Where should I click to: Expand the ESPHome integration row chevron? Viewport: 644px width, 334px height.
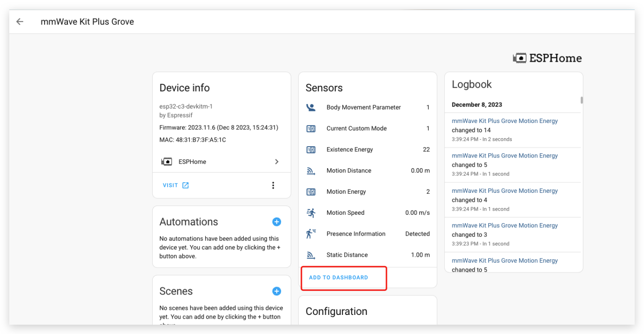(277, 162)
